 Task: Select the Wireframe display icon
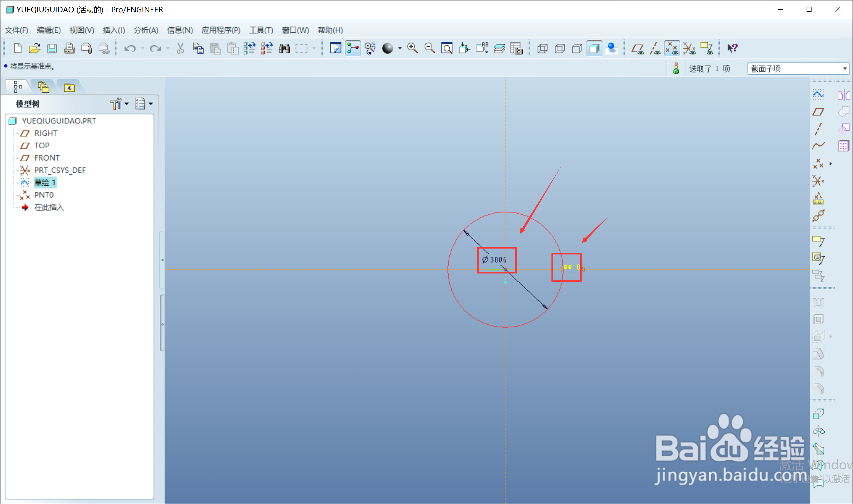(x=542, y=48)
